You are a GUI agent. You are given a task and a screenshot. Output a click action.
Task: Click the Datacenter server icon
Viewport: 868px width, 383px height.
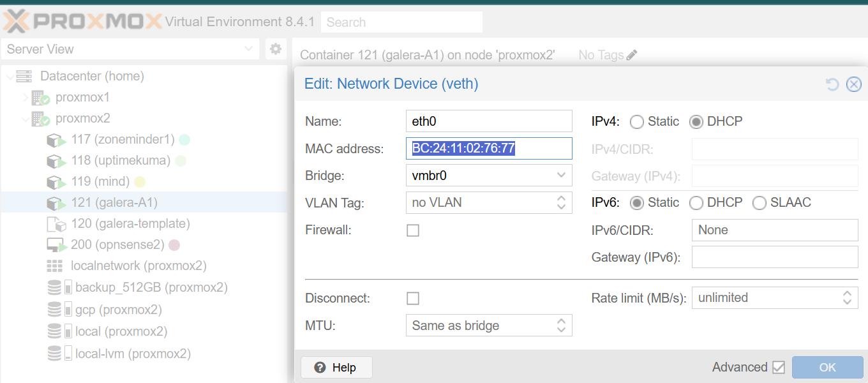click(24, 77)
